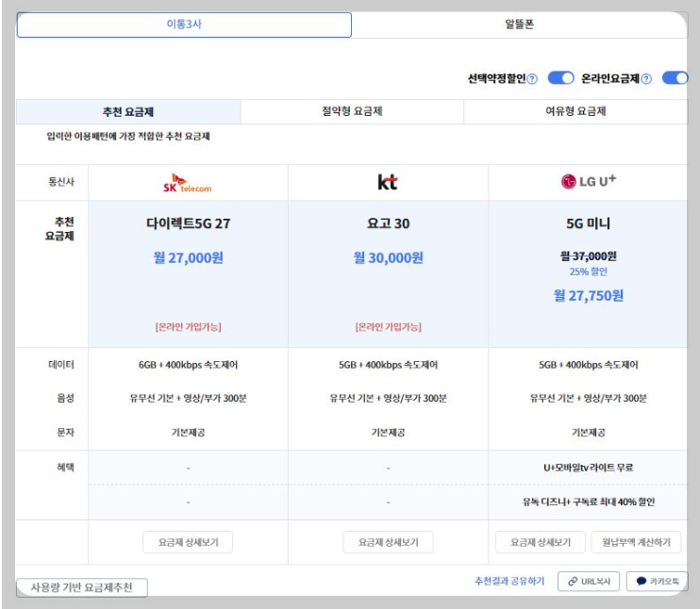Open 요금제 상세보기 for LG U+ plan

541,542
